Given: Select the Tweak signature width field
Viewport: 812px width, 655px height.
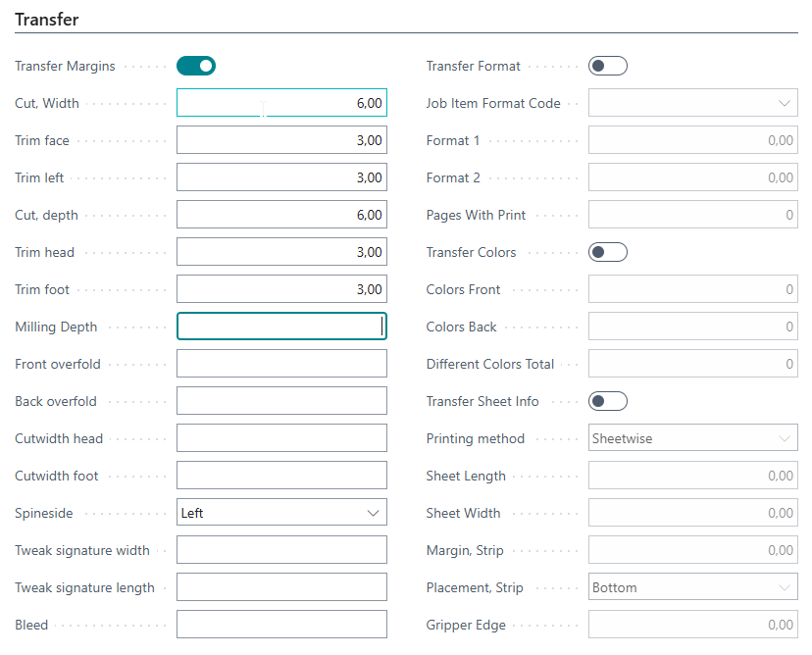Looking at the screenshot, I should point(281,550).
